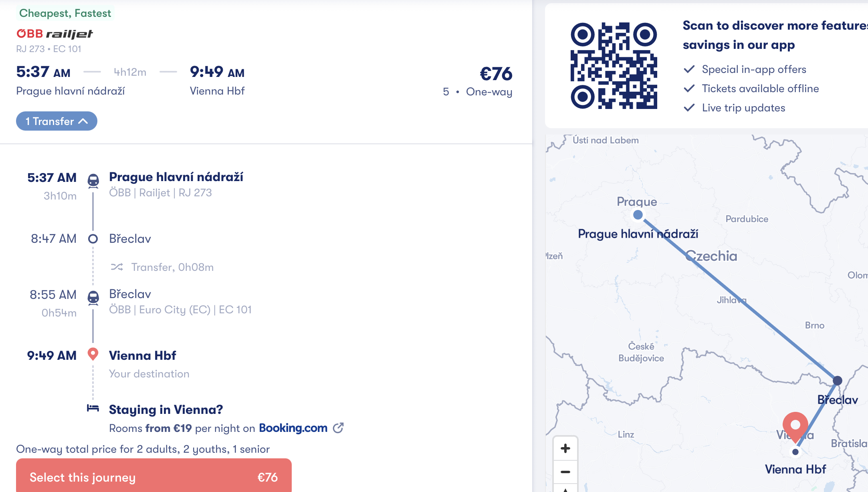Click the Břeclav arrival stop circle marker
The height and width of the screenshot is (492, 868).
point(93,239)
